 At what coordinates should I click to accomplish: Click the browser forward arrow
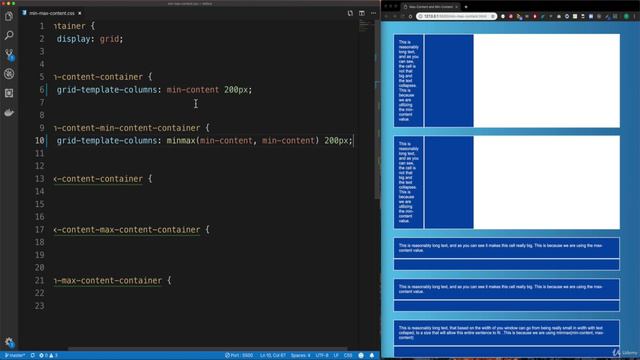(395, 16)
